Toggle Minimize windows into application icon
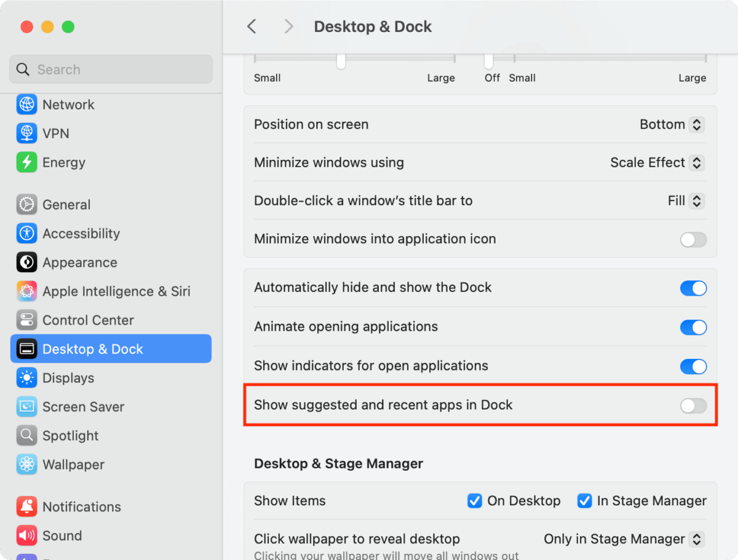The image size is (738, 560). 693,240
